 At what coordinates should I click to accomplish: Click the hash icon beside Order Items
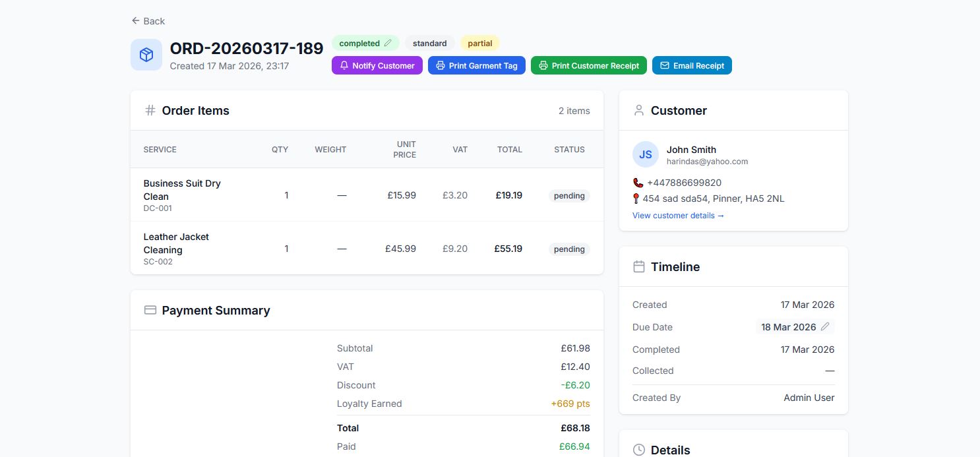(150, 110)
